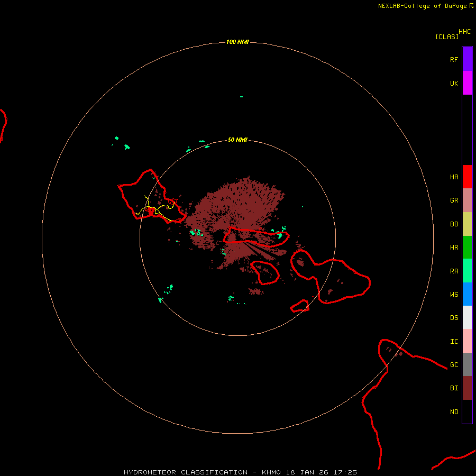Click the HR legend label
This screenshot has height=476, width=476.
454,248
